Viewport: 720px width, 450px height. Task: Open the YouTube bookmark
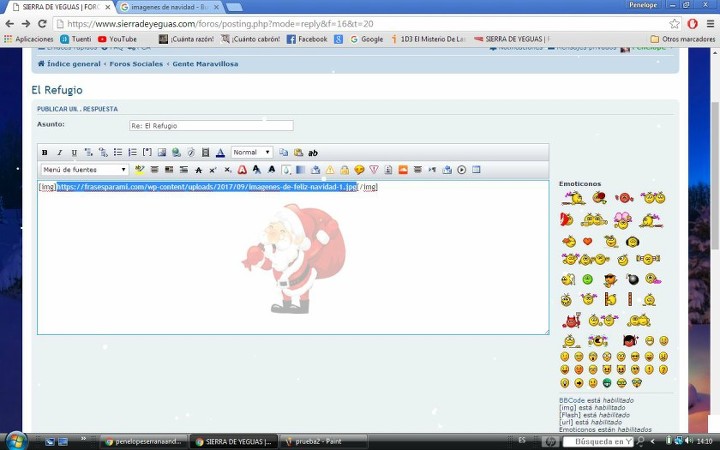[x=117, y=39]
